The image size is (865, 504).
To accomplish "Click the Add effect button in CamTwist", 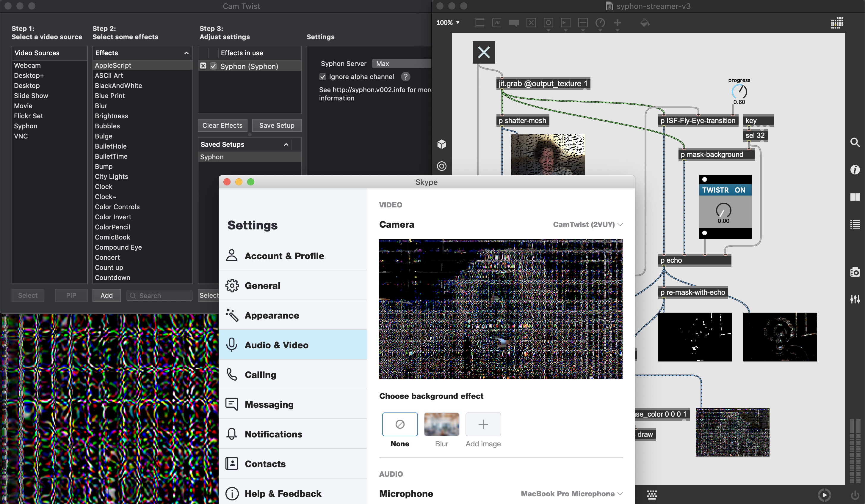I will [x=106, y=295].
